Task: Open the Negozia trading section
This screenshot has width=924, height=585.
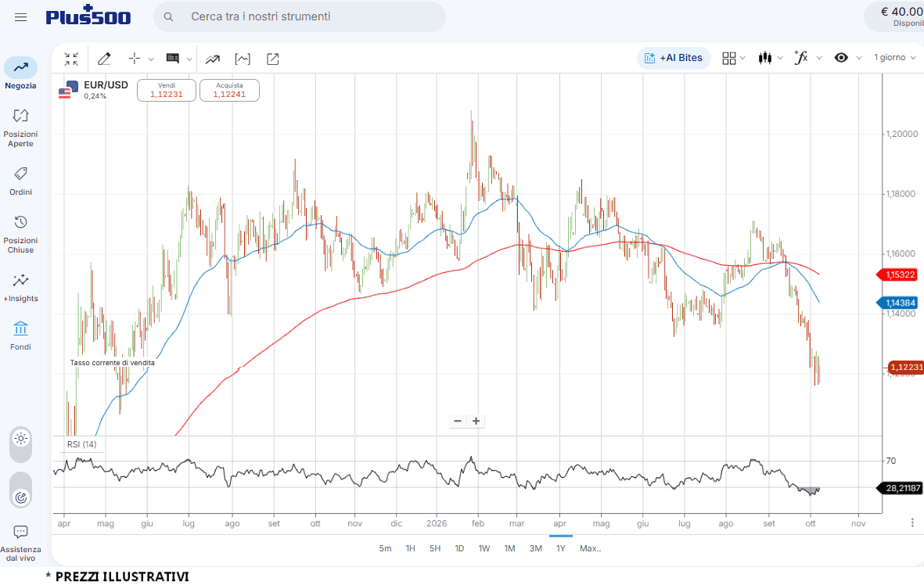Action: pyautogui.click(x=20, y=74)
